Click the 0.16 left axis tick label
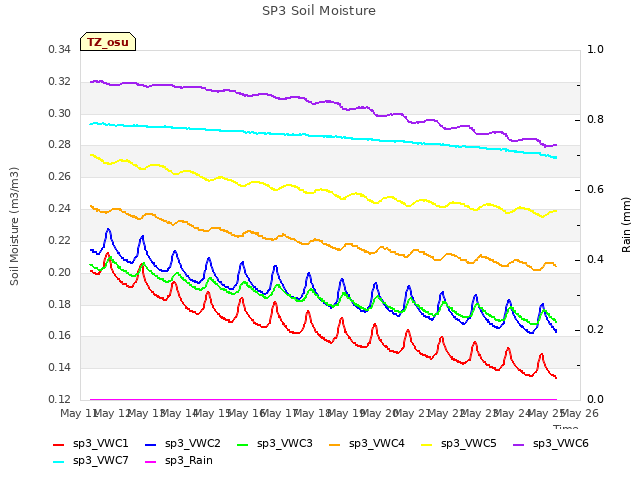 [x=59, y=336]
